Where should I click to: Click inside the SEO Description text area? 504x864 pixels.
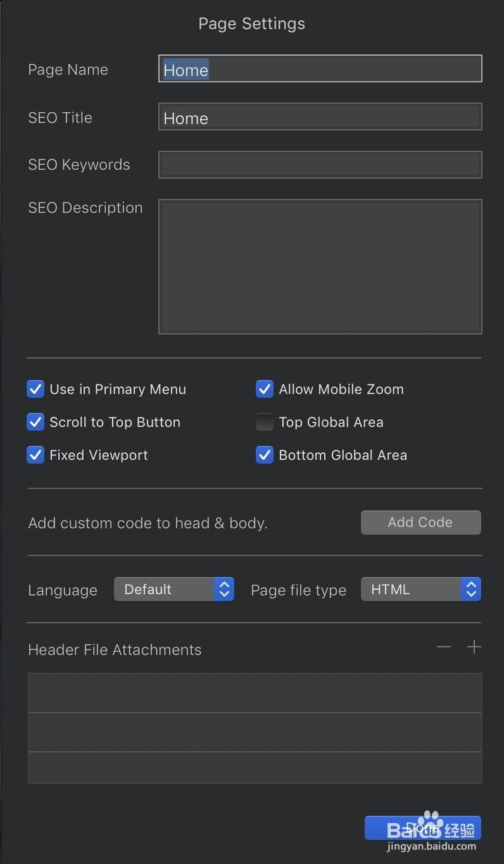[x=320, y=266]
